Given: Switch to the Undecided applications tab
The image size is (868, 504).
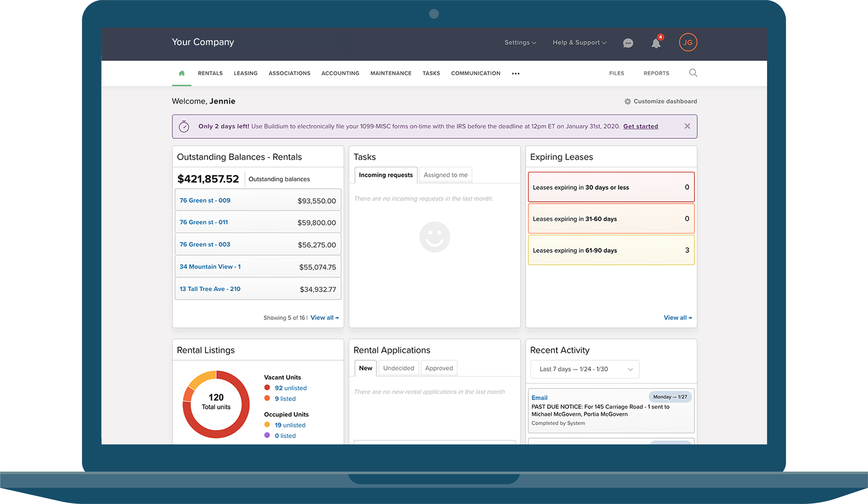Looking at the screenshot, I should tap(398, 368).
